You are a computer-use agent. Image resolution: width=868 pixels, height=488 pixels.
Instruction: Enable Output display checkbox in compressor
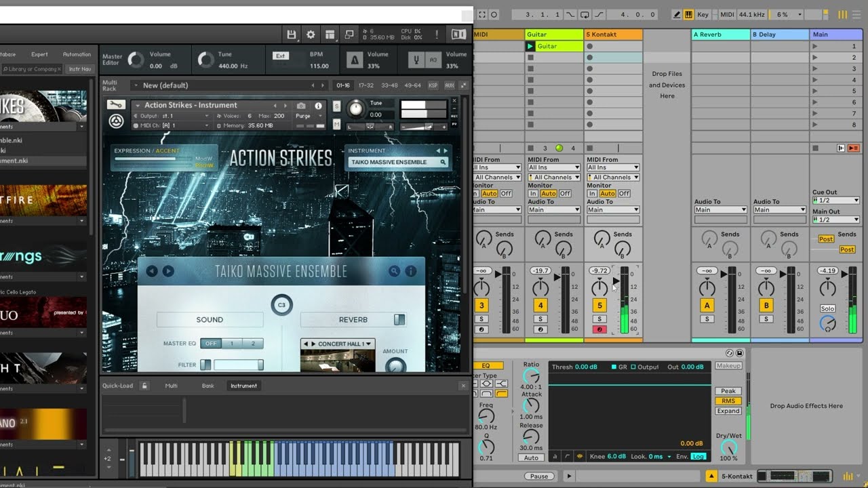click(633, 367)
